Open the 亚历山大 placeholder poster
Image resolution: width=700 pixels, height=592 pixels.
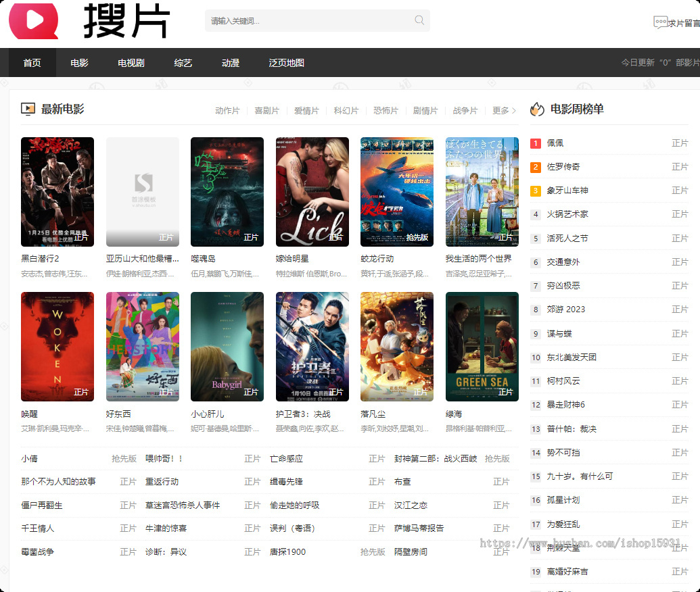[143, 192]
